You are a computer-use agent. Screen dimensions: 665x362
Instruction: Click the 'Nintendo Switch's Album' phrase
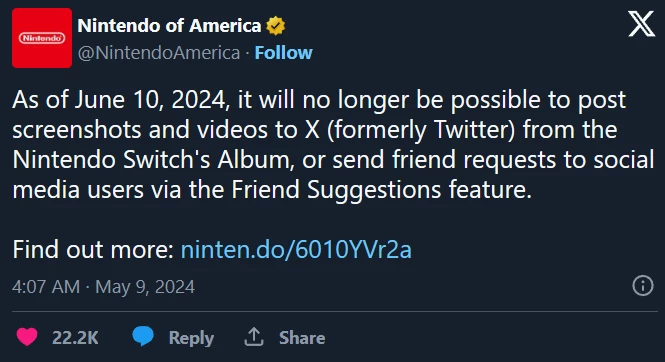tap(153, 160)
